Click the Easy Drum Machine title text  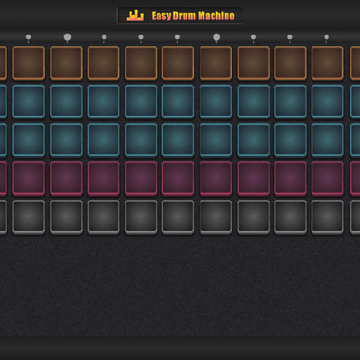(193, 16)
